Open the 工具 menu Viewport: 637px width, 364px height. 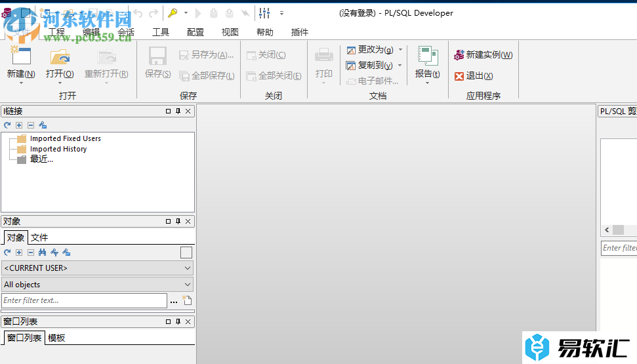(x=161, y=32)
